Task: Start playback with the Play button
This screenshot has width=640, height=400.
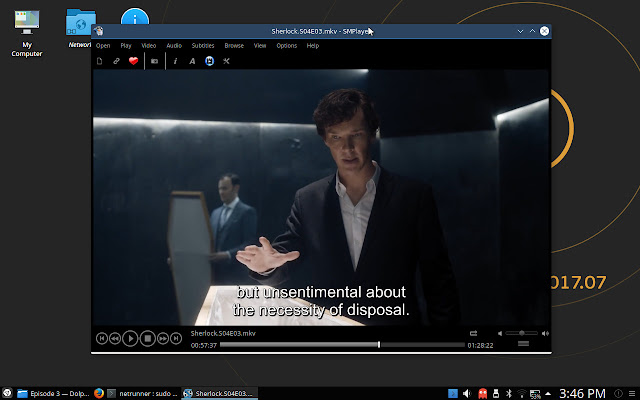Action: click(x=130, y=338)
